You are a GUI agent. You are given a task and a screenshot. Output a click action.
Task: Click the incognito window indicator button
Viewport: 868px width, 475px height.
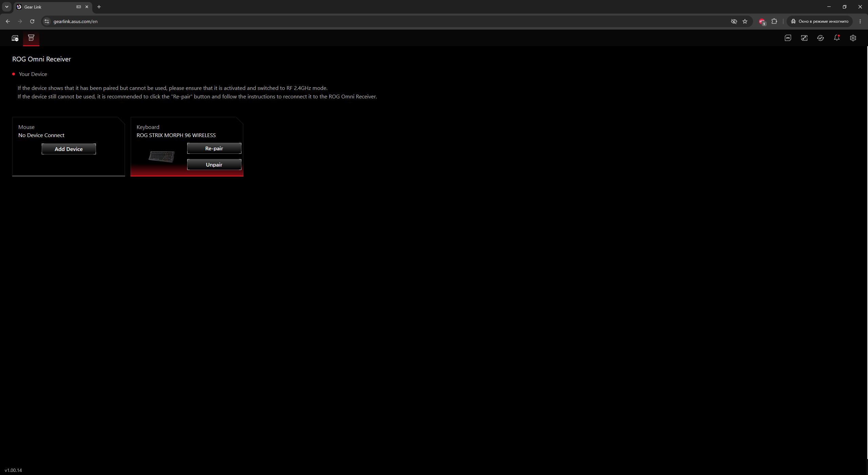tap(820, 21)
